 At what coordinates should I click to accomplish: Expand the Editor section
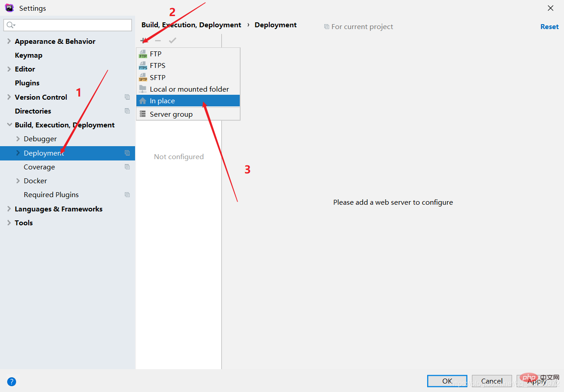[x=9, y=69]
